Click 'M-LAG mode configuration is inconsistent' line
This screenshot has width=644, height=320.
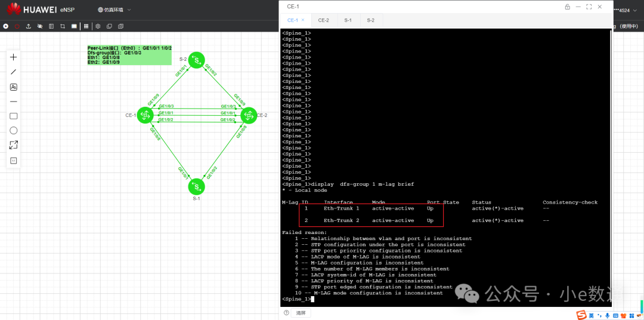[378, 293]
